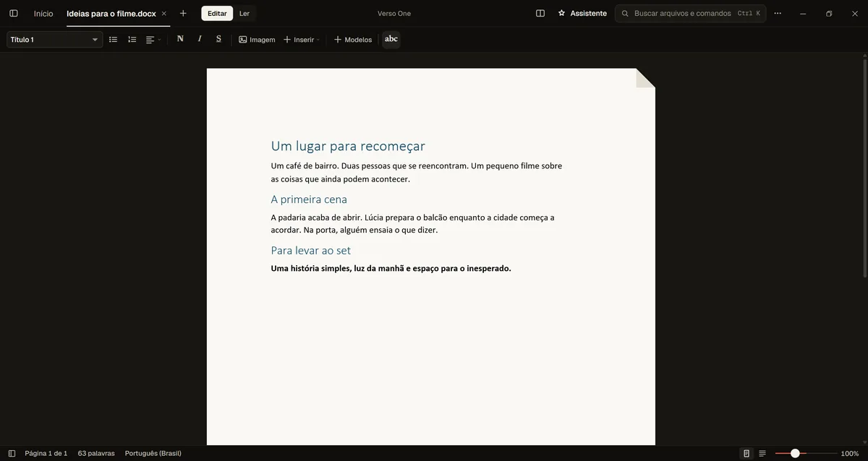Open the Inserir dropdown menu
868x461 pixels.
[x=302, y=40]
